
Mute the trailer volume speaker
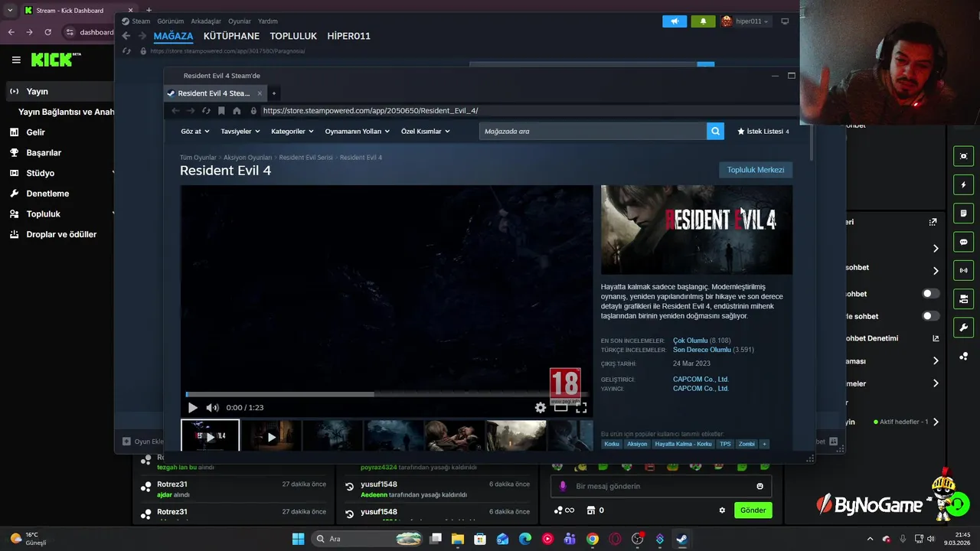[212, 408]
